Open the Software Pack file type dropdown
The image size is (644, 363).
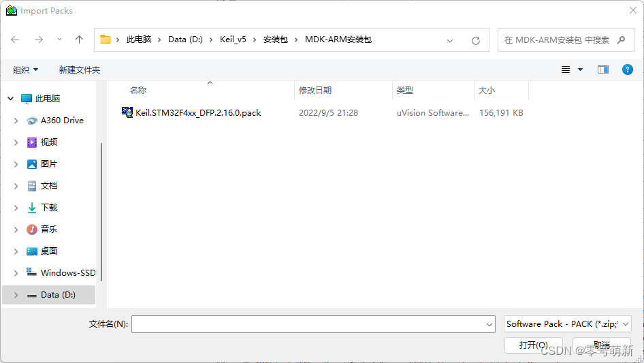pos(568,324)
